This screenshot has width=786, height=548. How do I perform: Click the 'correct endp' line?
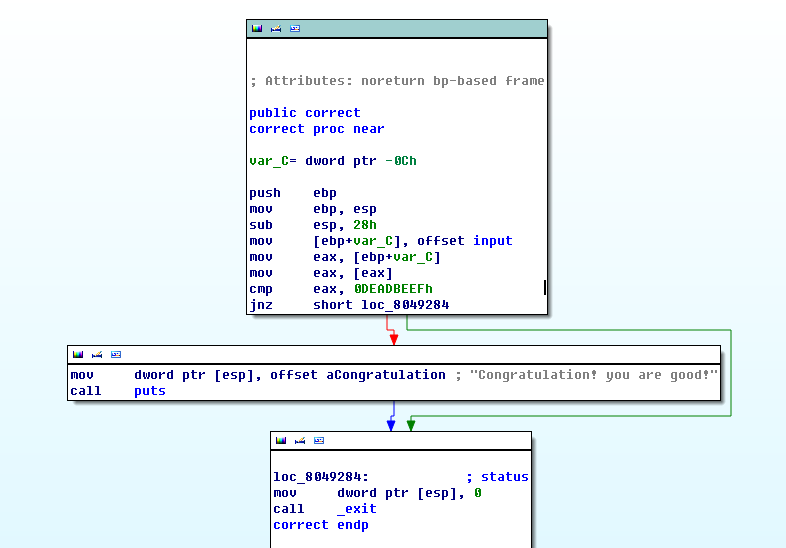pyautogui.click(x=321, y=525)
